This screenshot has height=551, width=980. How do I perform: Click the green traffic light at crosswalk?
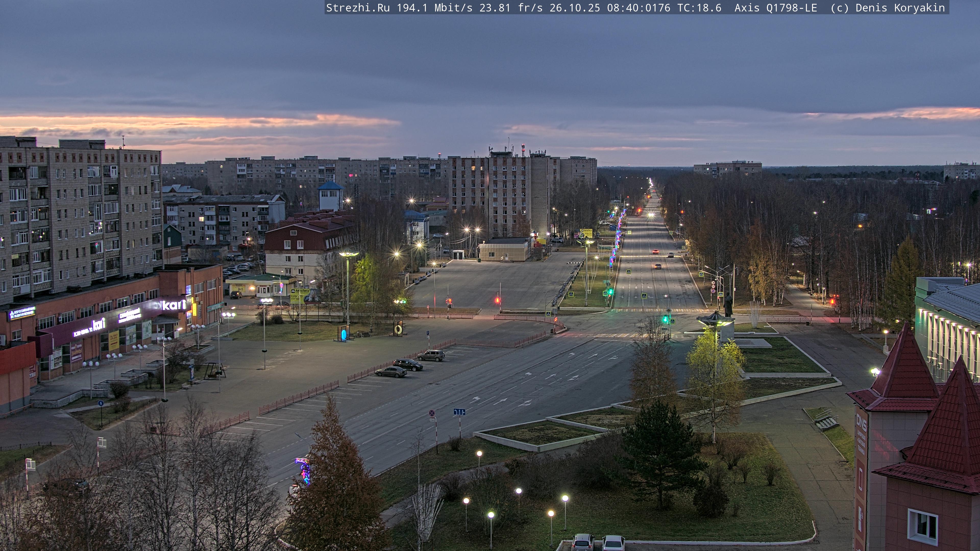click(x=665, y=319)
